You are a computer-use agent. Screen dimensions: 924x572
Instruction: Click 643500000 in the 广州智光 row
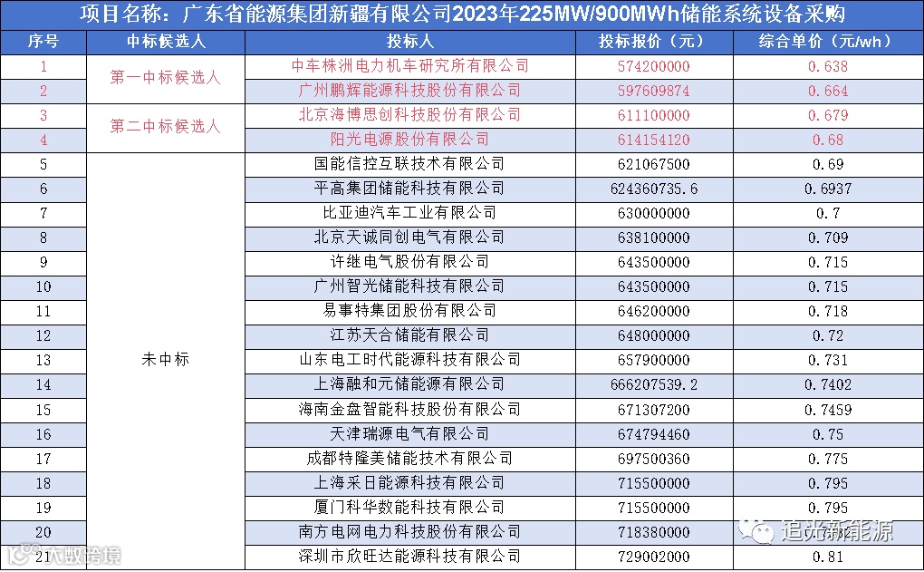pyautogui.click(x=654, y=286)
